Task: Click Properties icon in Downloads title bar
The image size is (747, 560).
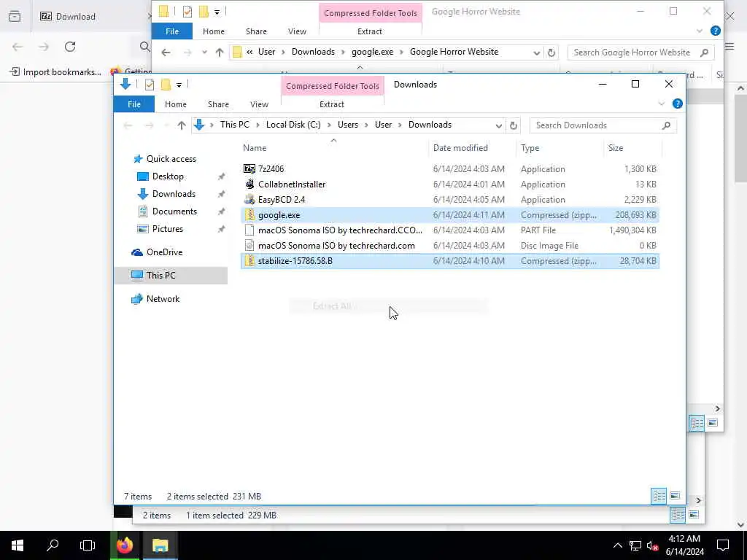Action: tap(150, 85)
